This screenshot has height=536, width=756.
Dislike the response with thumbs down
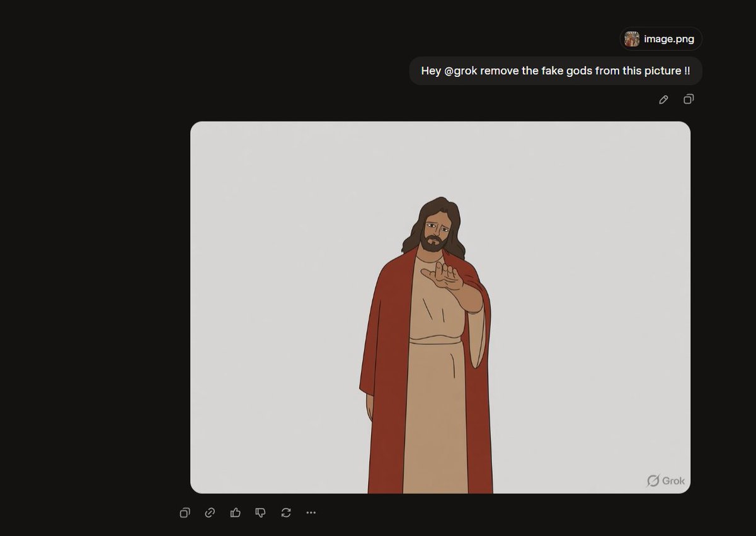(x=261, y=513)
